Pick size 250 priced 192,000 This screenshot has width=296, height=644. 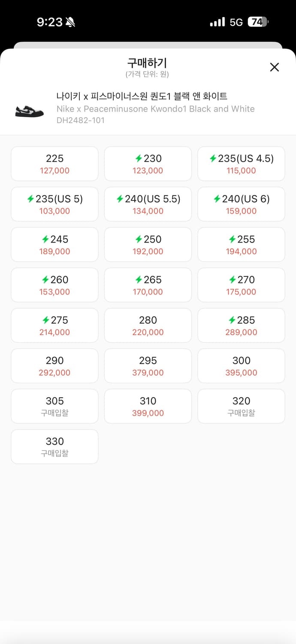click(148, 244)
